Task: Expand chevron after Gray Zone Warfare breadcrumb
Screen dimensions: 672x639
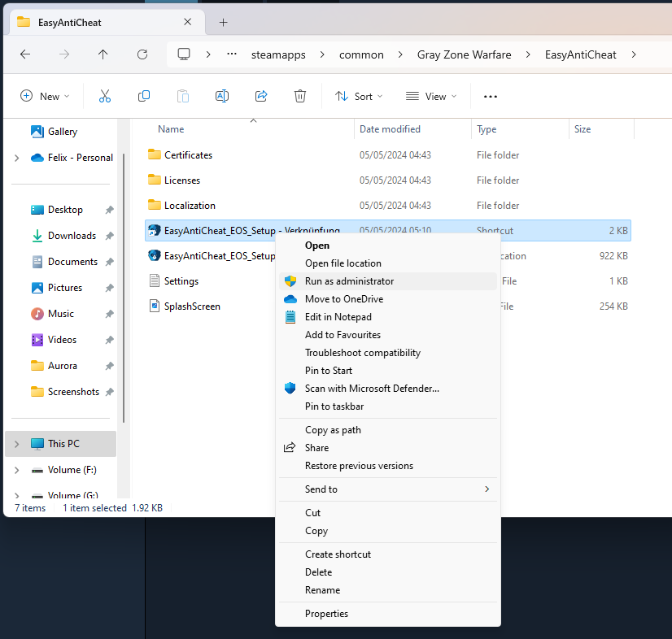Action: [x=528, y=54]
